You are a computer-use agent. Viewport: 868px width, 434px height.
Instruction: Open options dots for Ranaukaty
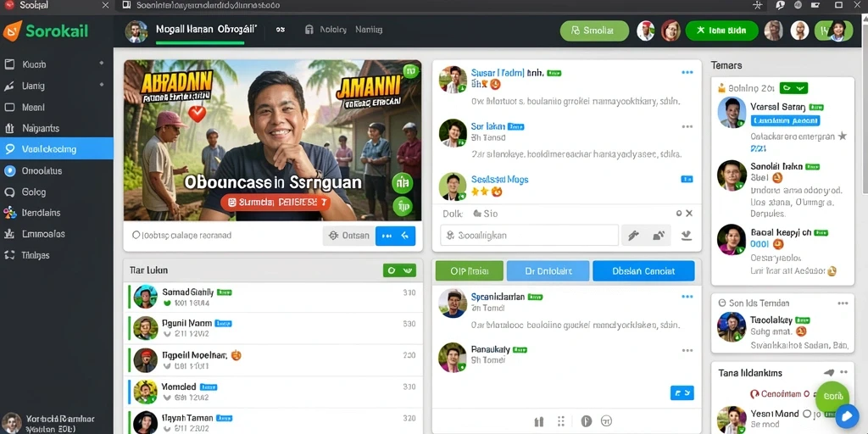(687, 350)
